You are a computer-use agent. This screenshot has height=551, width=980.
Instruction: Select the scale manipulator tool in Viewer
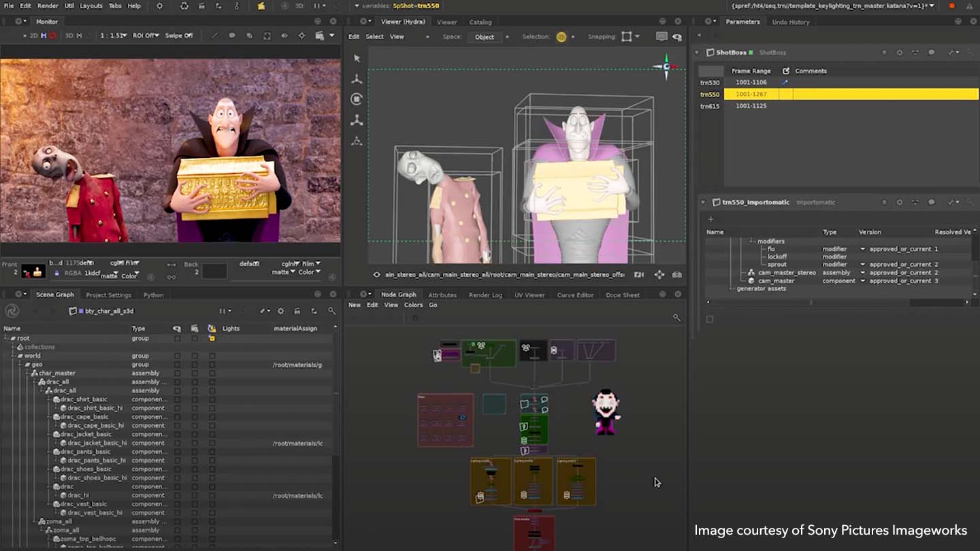(357, 120)
